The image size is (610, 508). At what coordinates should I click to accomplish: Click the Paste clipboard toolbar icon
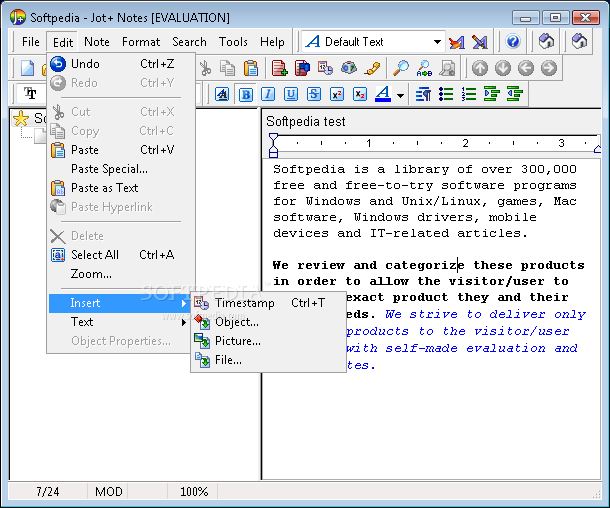[251, 68]
